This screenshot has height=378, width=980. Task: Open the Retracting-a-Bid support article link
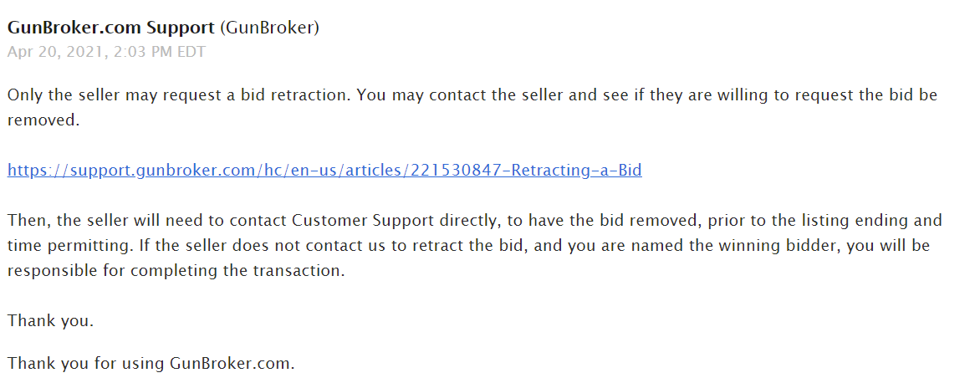click(x=324, y=171)
